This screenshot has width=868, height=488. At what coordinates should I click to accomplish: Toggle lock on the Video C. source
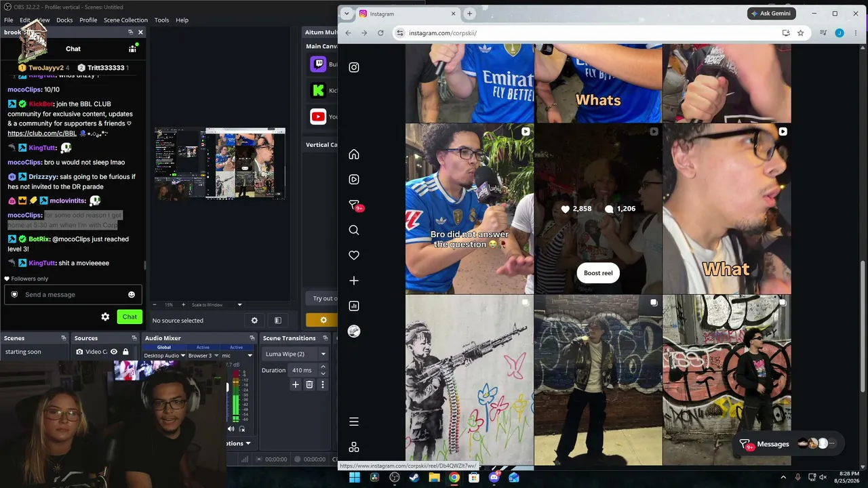coord(125,352)
